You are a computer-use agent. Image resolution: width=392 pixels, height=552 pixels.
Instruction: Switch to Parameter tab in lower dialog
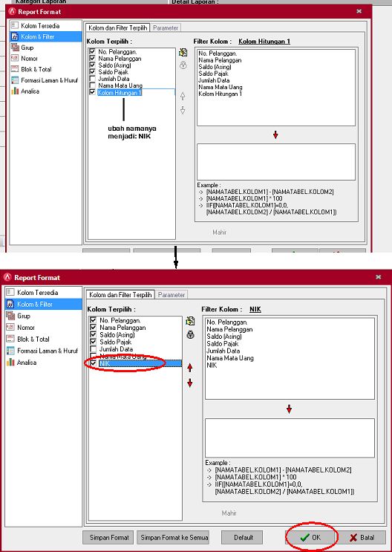[x=171, y=295]
